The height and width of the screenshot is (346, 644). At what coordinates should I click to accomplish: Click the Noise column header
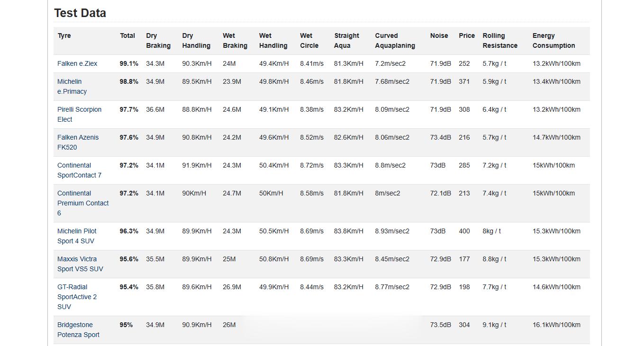pos(439,35)
